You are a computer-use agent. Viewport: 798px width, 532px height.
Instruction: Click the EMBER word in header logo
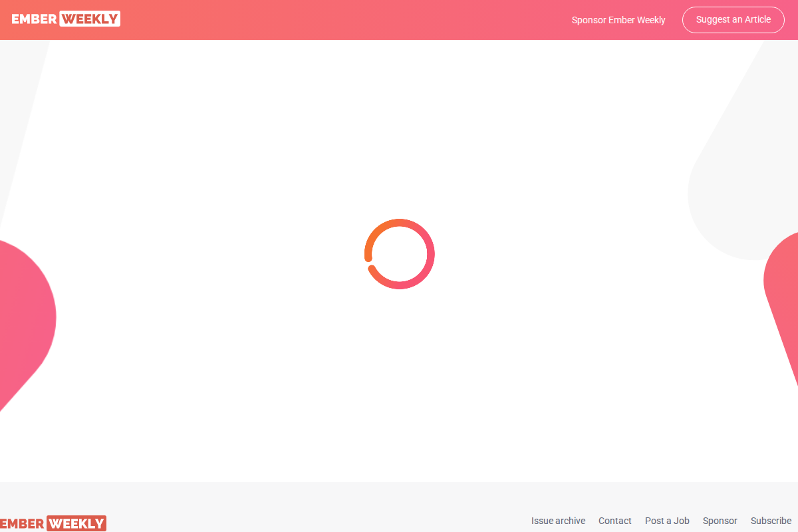35,19
